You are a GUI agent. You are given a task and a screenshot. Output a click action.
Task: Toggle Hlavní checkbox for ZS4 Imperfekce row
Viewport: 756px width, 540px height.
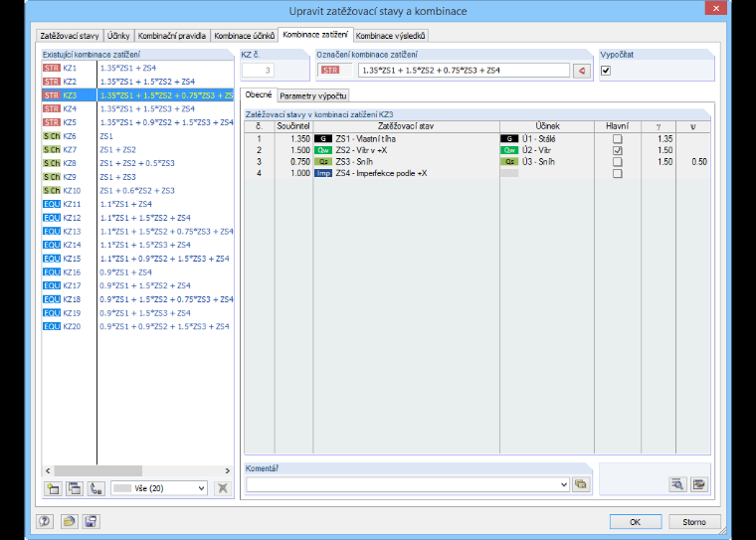(617, 174)
